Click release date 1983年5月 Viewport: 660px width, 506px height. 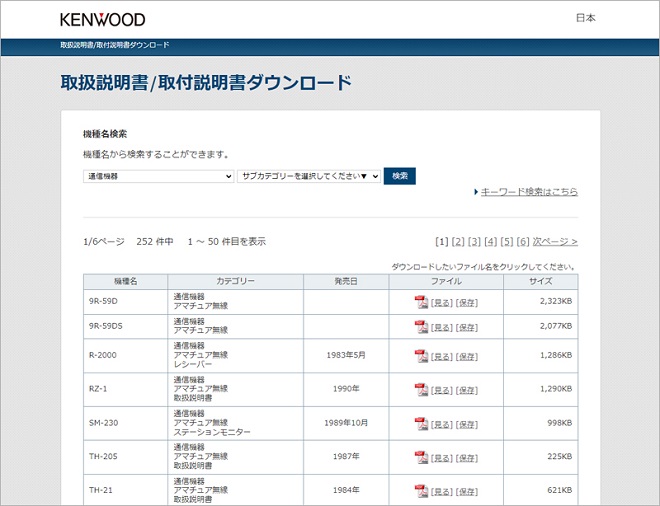[346, 355]
